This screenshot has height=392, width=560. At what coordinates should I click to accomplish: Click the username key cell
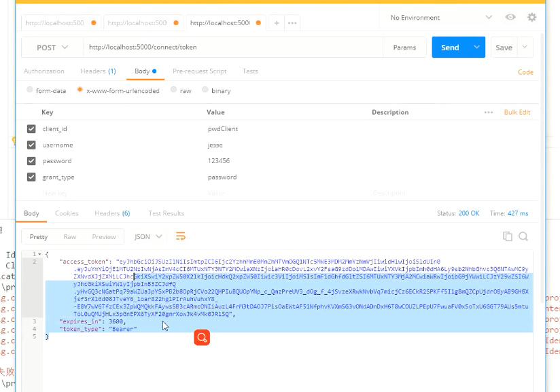tap(58, 145)
